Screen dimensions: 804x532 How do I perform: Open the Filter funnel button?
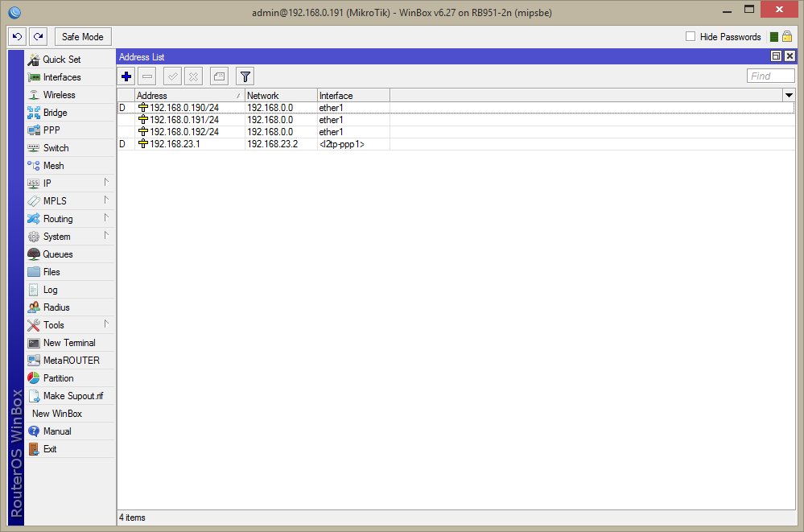click(x=245, y=76)
